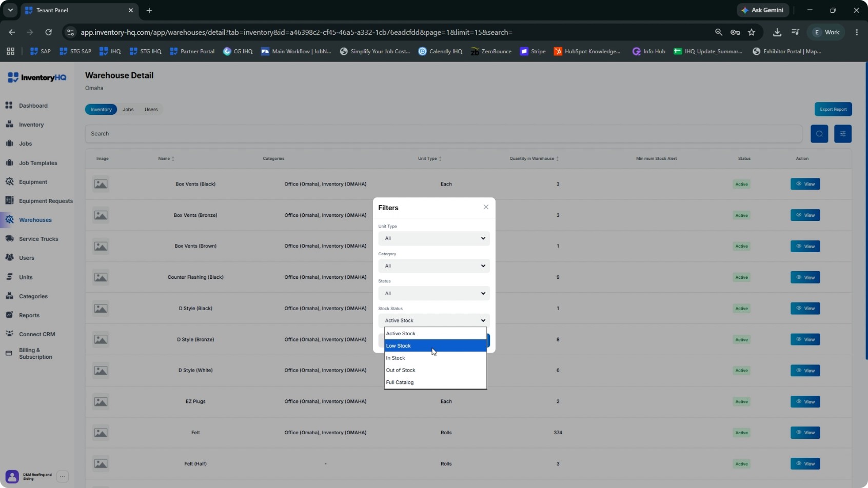
Task: View Box Vents (Black) item
Action: tap(805, 184)
